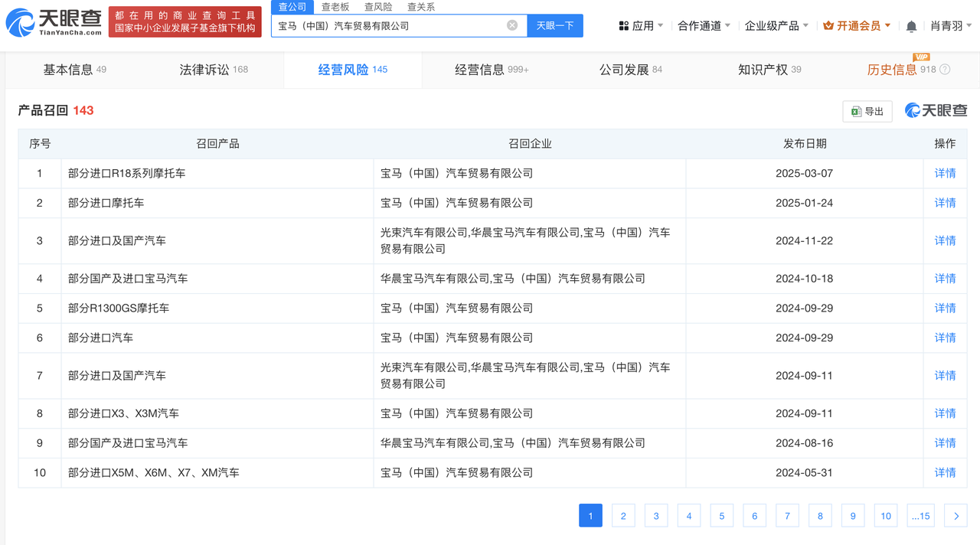The image size is (980, 545).
Task: Expand the 合作通道 dropdown
Action: tap(704, 26)
